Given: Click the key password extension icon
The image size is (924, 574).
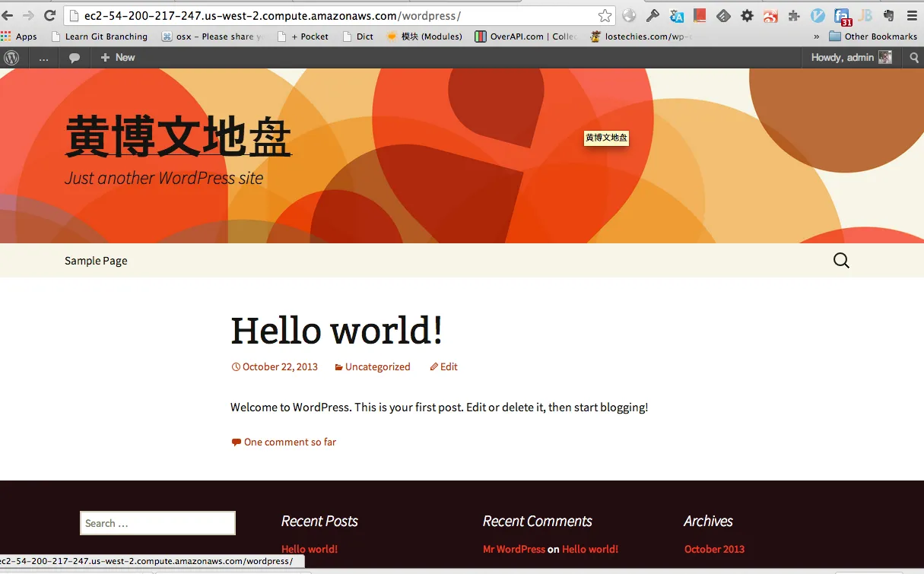Looking at the screenshot, I should [653, 15].
